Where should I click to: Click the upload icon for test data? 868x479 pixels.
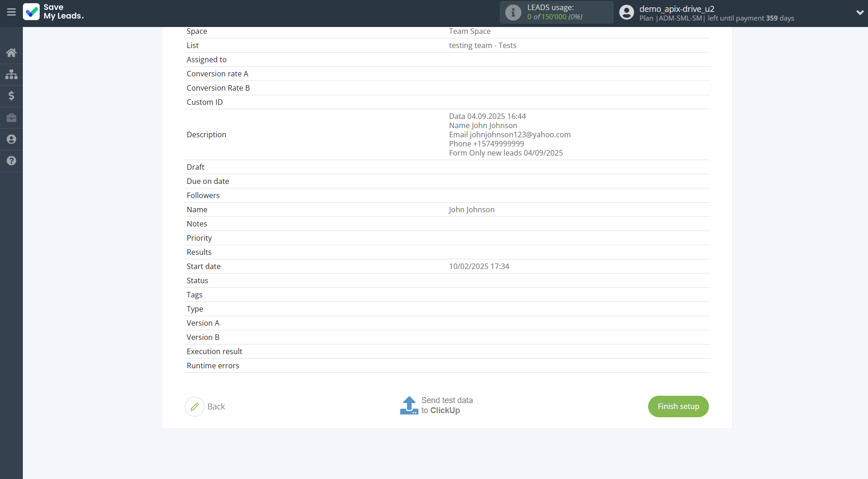click(x=409, y=405)
